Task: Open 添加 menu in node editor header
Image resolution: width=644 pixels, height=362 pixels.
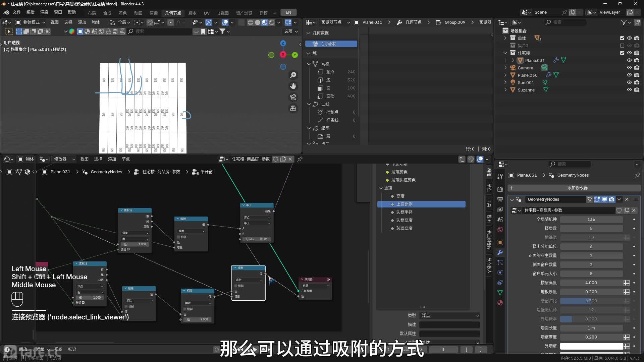Action: click(112, 159)
